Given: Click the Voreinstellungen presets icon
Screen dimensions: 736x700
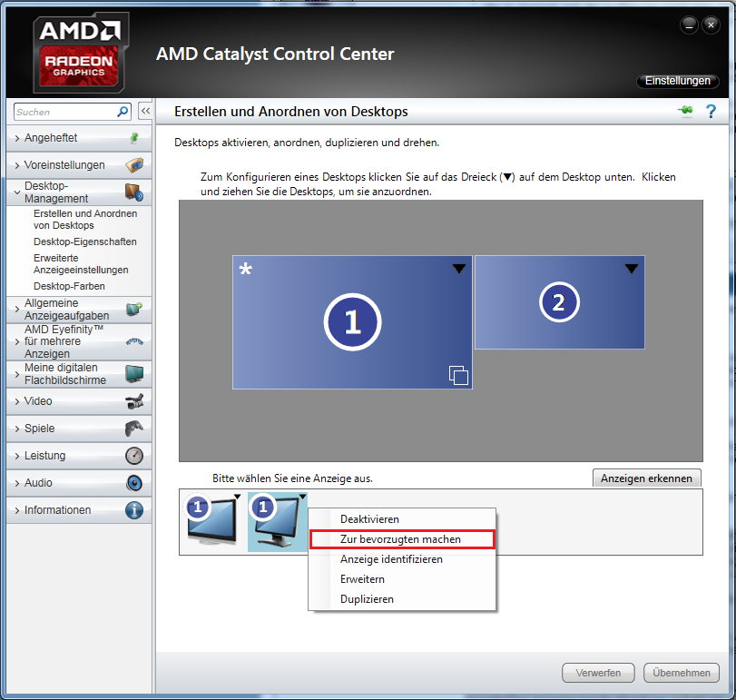Looking at the screenshot, I should 134,165.
